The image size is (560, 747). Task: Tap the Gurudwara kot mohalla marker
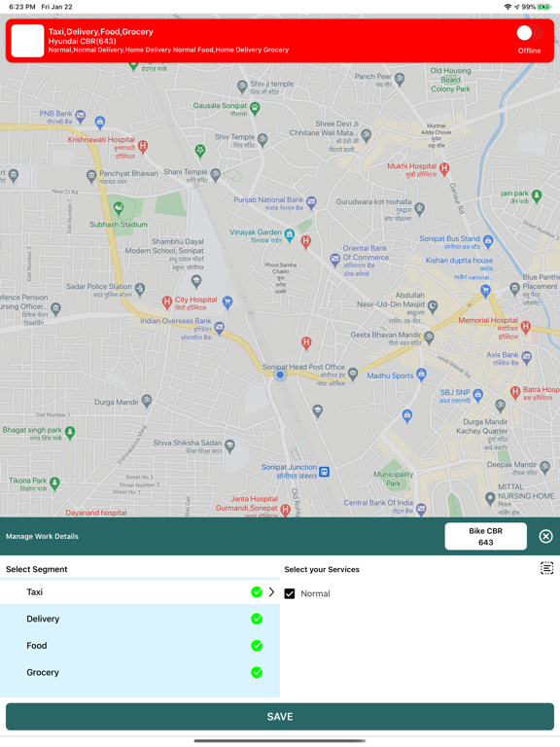tap(419, 208)
